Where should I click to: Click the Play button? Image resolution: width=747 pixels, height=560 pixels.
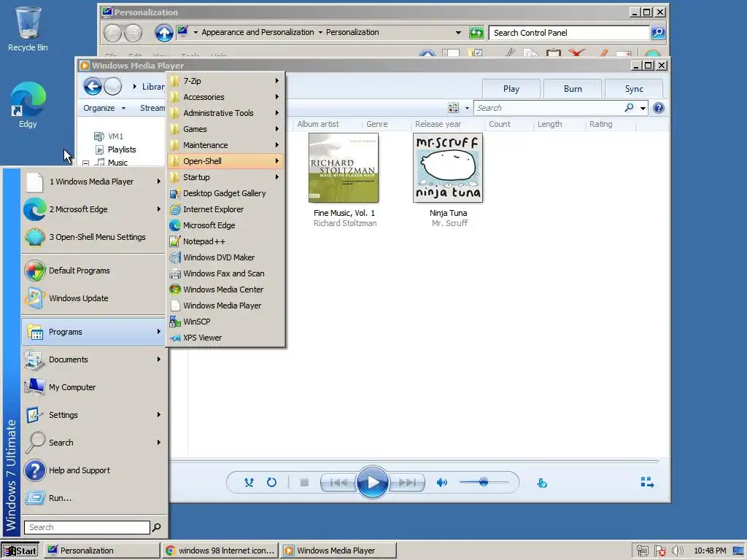point(372,483)
